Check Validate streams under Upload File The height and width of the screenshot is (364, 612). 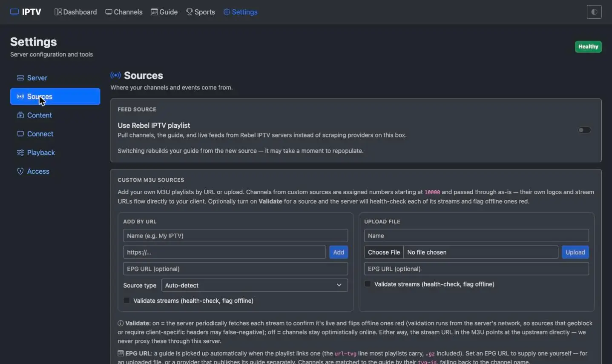(x=368, y=284)
